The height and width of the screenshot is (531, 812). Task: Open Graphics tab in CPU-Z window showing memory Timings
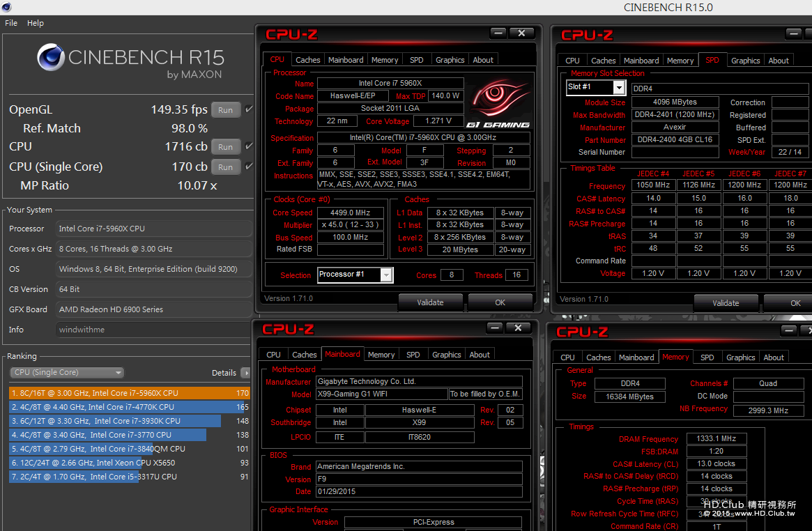click(x=741, y=357)
